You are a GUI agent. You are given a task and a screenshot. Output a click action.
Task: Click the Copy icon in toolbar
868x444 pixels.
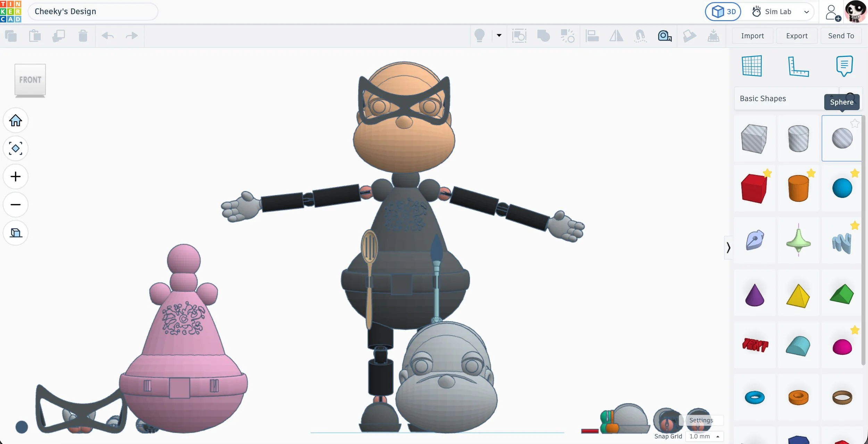point(11,36)
